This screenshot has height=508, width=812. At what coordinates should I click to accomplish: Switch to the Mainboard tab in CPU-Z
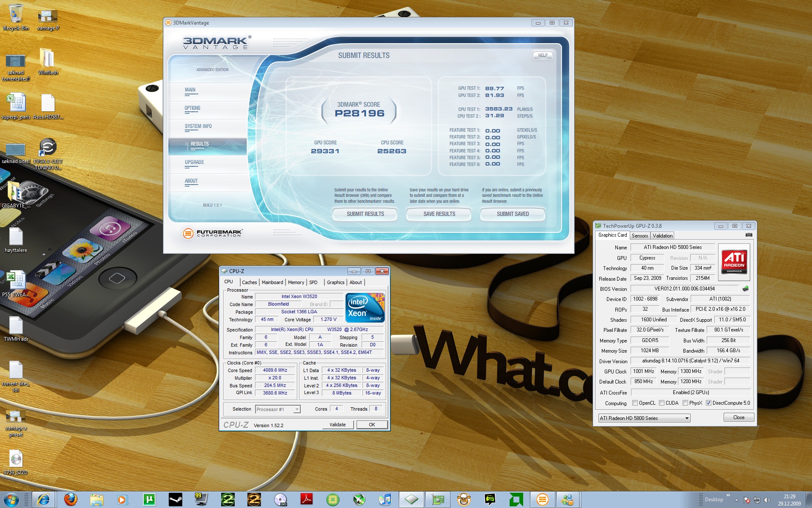point(272,282)
